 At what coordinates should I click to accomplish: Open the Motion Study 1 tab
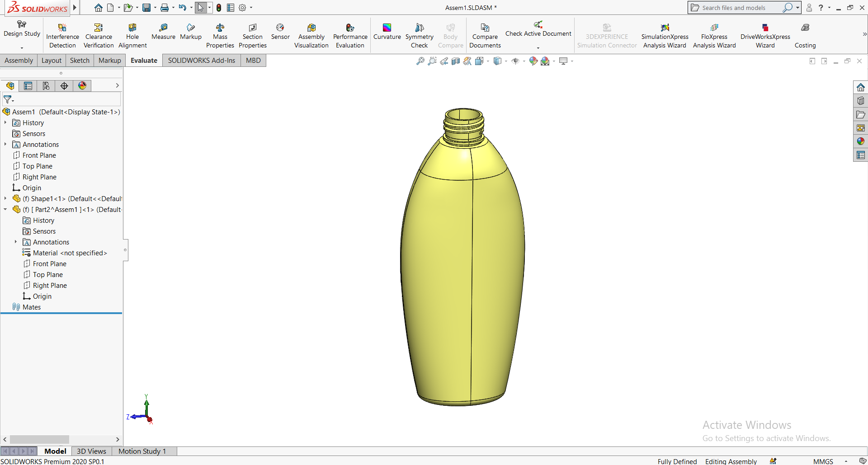[x=142, y=451]
